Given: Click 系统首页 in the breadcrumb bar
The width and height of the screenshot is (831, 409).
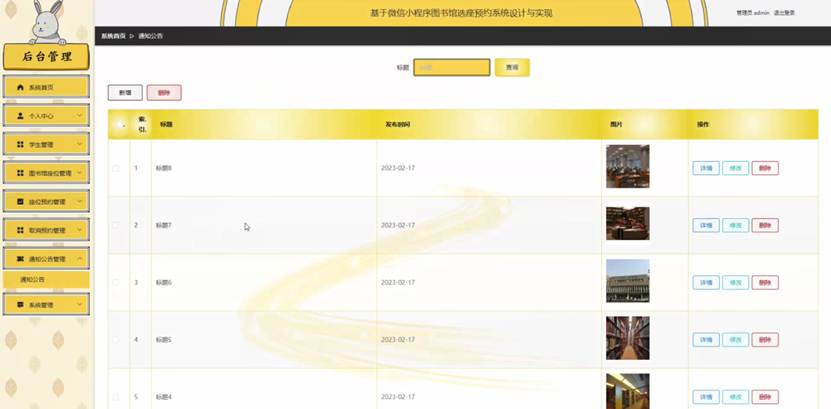Looking at the screenshot, I should point(113,36).
